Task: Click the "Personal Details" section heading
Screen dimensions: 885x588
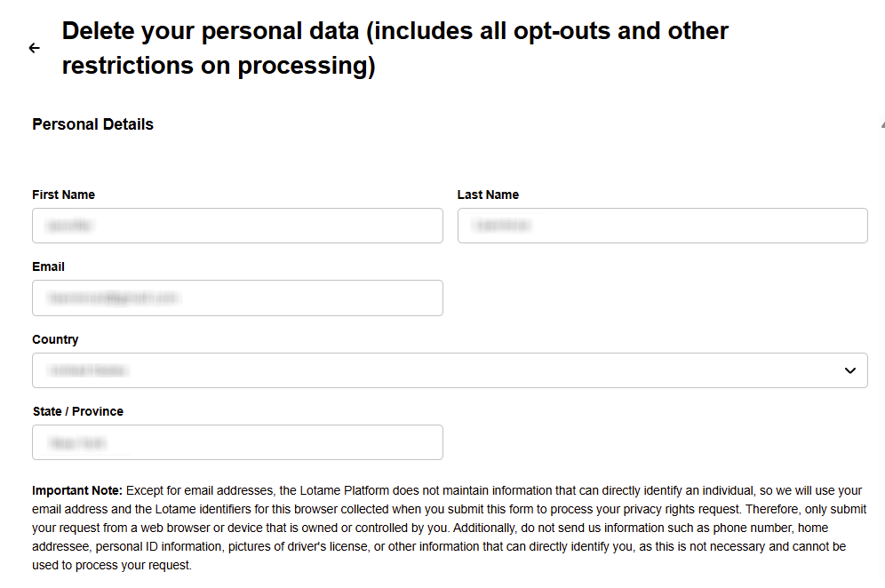Action: (92, 124)
